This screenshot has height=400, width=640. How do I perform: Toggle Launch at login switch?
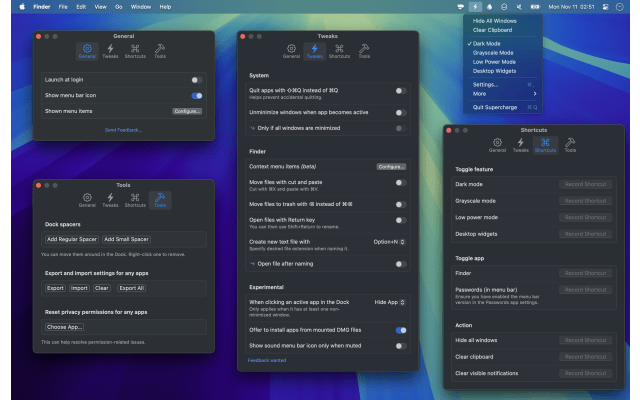click(x=196, y=80)
